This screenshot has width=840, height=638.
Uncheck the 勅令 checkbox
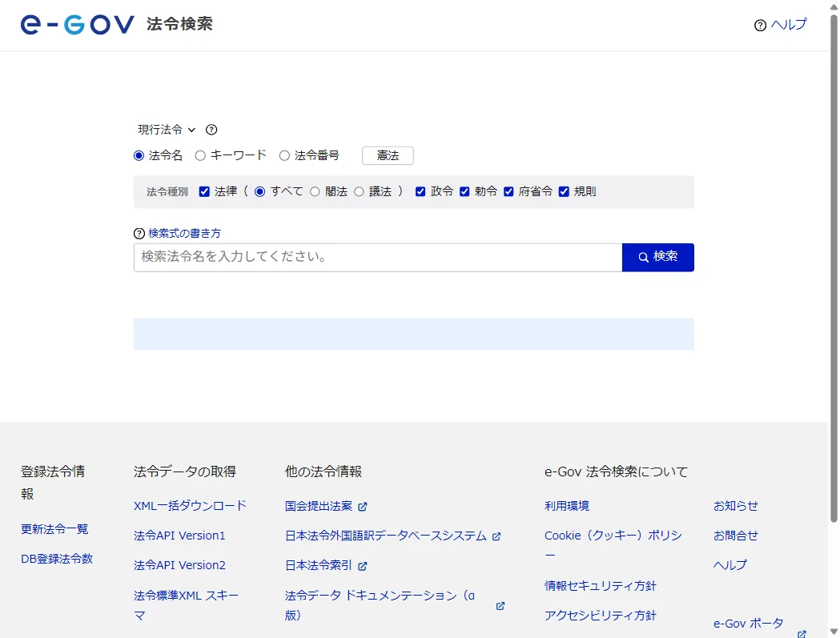click(x=464, y=192)
